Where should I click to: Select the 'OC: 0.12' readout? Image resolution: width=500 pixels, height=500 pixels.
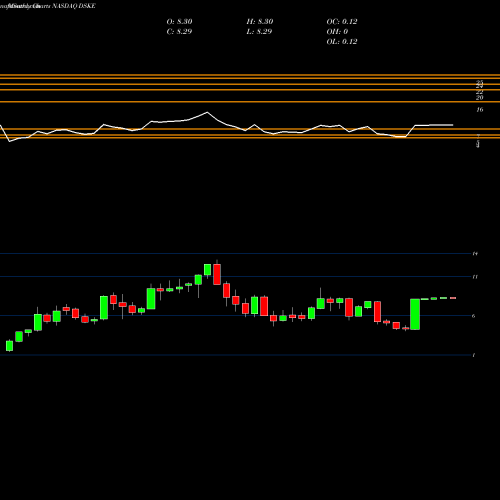[342, 21]
